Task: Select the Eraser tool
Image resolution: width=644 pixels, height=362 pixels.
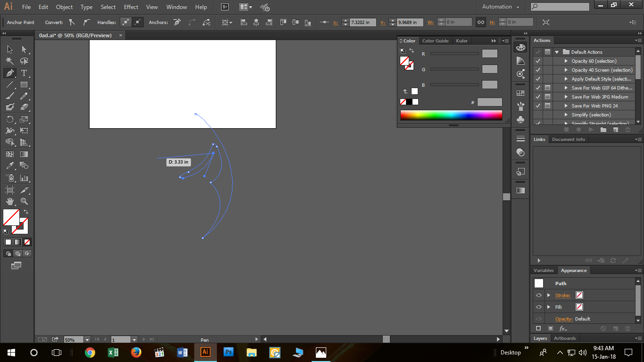Action: (x=24, y=107)
